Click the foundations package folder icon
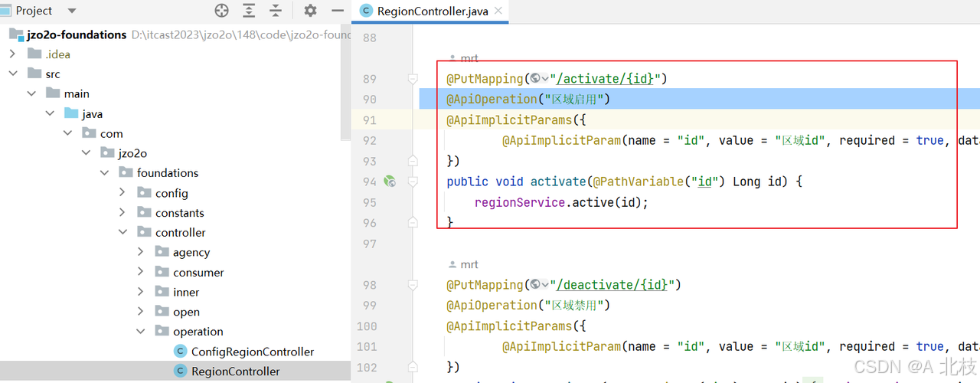This screenshot has width=980, height=383. [126, 173]
